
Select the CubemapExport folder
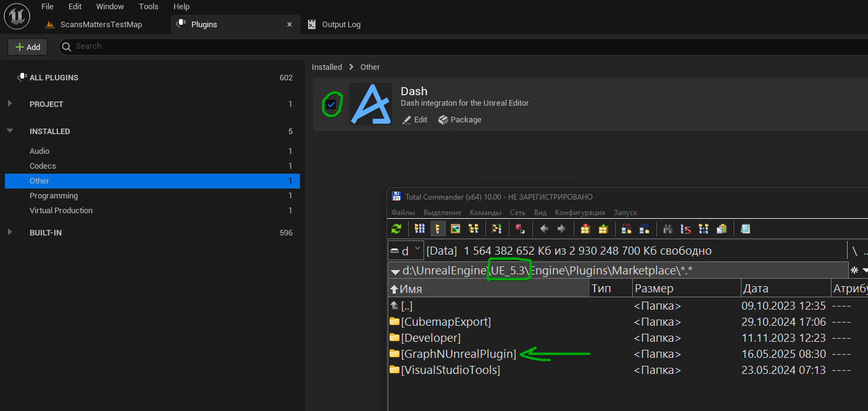(446, 322)
